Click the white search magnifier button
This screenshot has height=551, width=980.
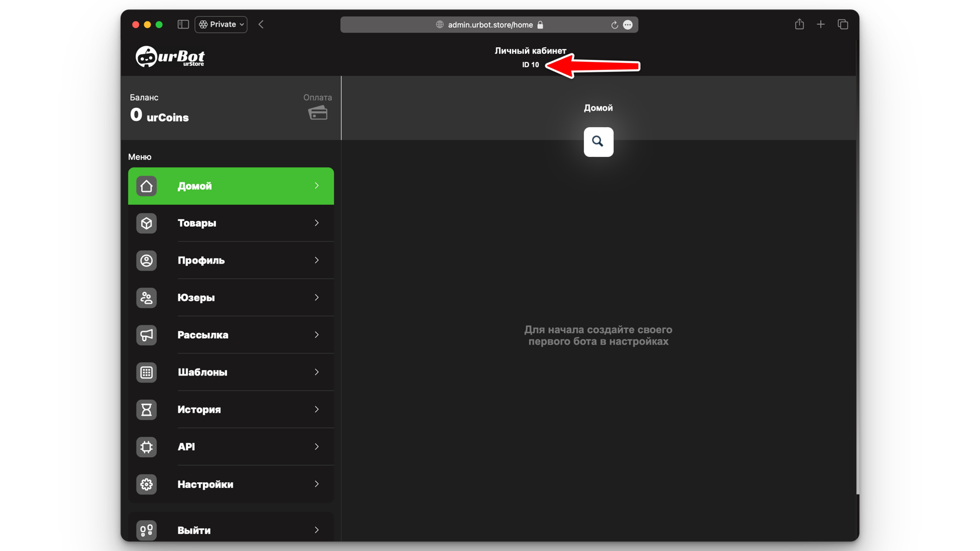(598, 142)
